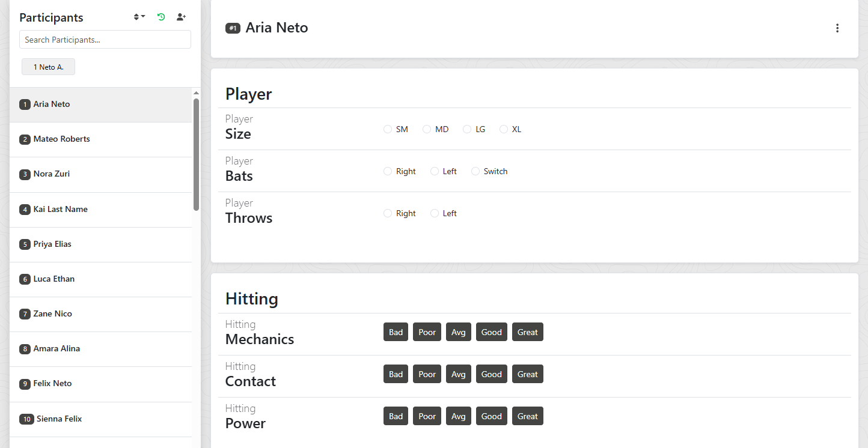868x448 pixels.
Task: Open Kai Last Name's profile
Action: pos(60,209)
